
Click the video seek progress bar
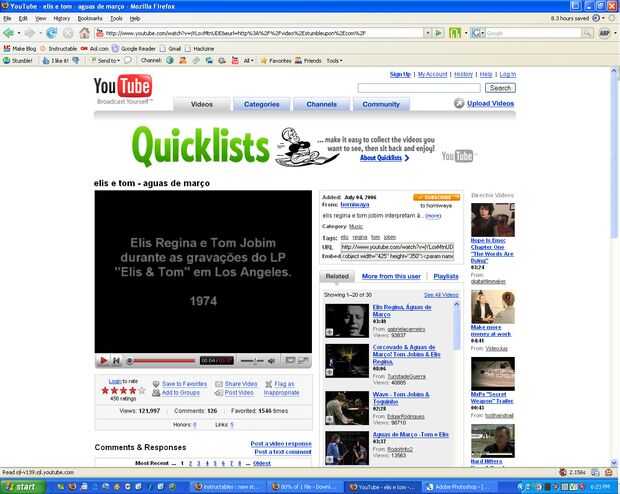click(x=162, y=361)
